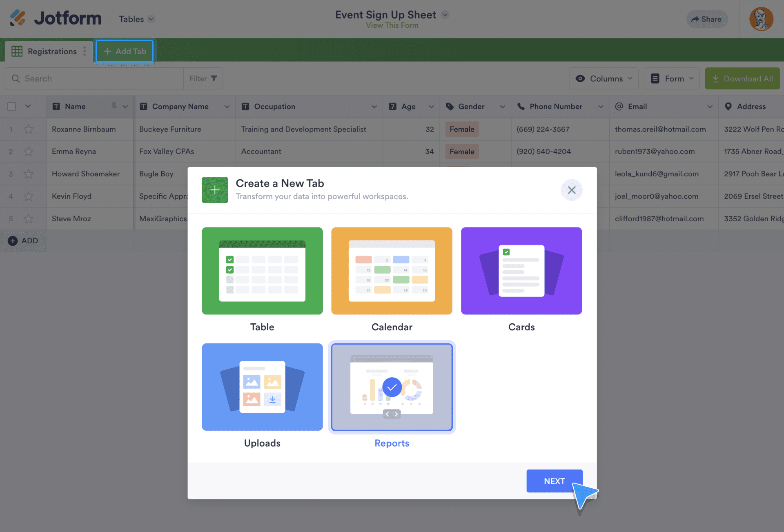Select the Uploads tab type
Screen dimensions: 784x532
[x=262, y=387]
